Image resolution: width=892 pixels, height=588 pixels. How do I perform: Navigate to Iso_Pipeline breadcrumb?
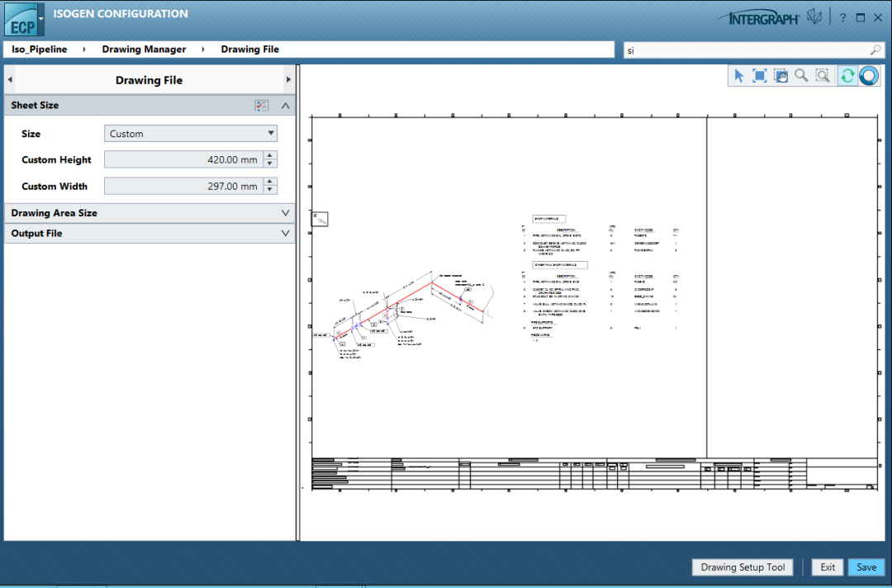pyautogui.click(x=40, y=49)
